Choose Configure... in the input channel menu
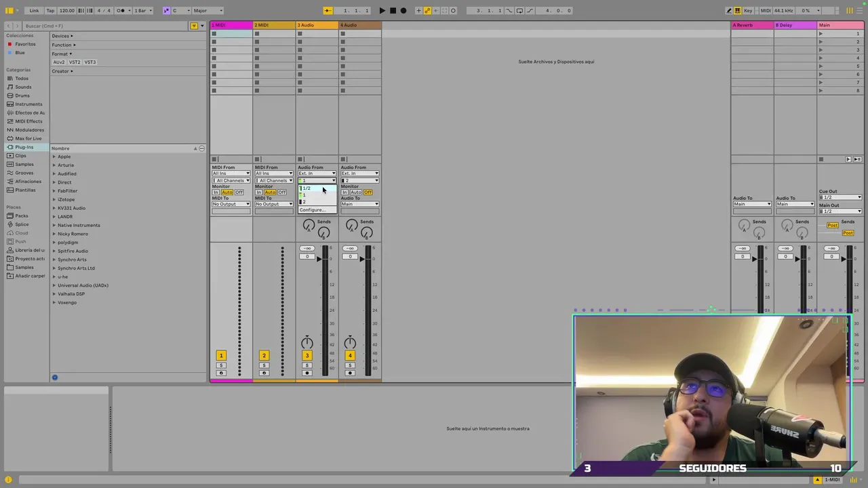This screenshot has width=868, height=488. pos(316,209)
